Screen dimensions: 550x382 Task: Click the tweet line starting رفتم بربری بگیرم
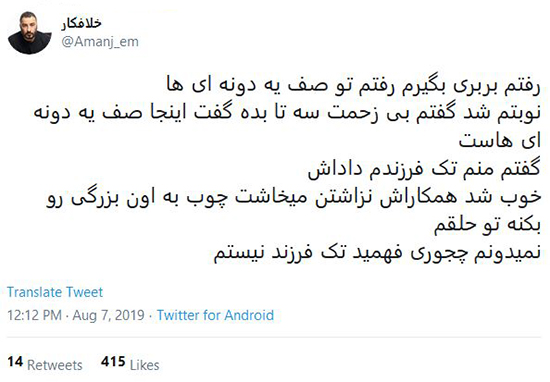point(354,86)
